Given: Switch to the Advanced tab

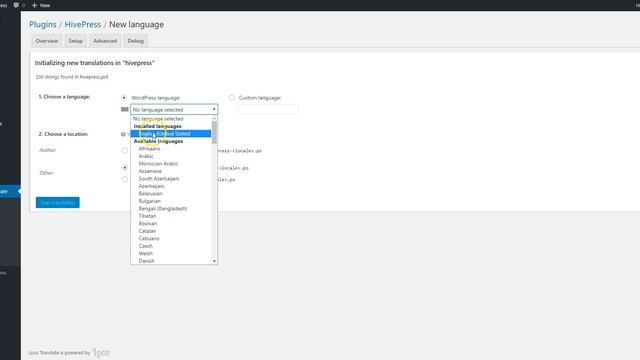Looking at the screenshot, I should pyautogui.click(x=105, y=41).
